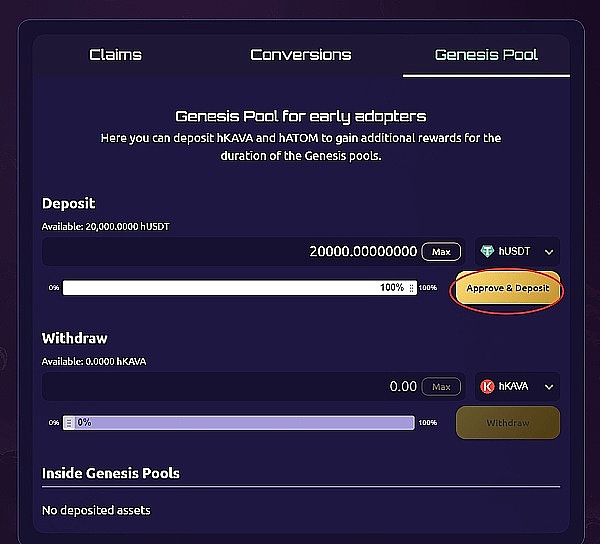
Task: Grab the deposit slider grip handle
Action: click(x=412, y=288)
